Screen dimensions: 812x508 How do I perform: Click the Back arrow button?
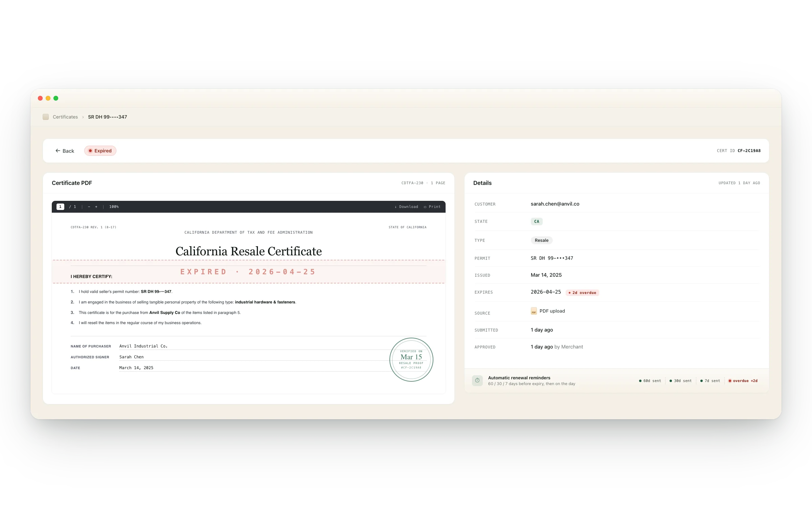(65, 151)
